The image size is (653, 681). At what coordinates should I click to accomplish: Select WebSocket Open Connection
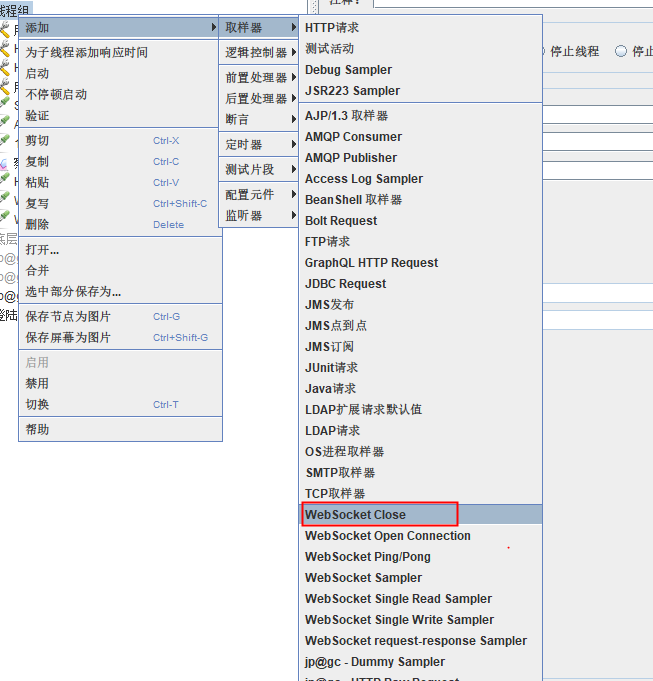coord(387,536)
